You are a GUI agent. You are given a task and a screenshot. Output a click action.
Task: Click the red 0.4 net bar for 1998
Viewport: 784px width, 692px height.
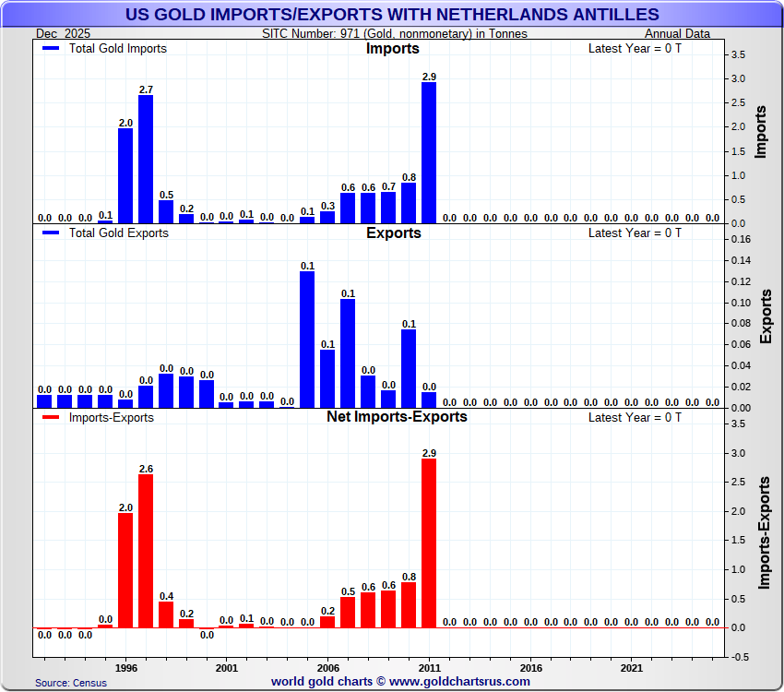(x=166, y=614)
